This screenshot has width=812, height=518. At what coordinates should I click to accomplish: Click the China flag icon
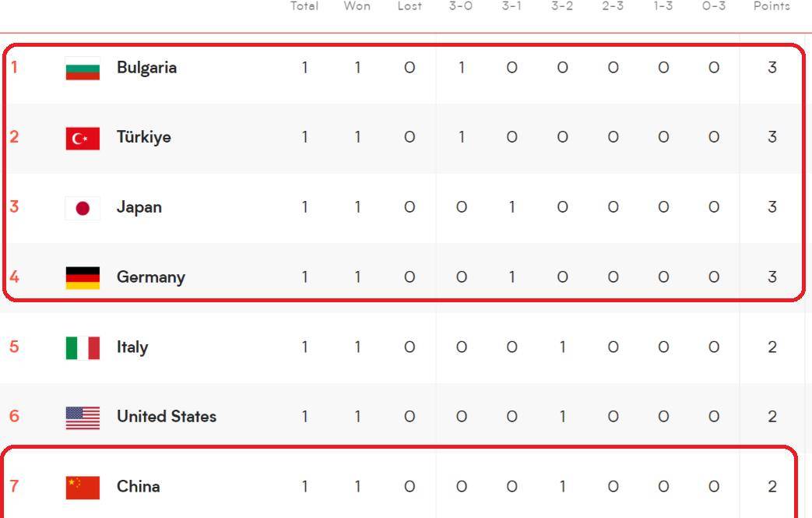(x=83, y=488)
